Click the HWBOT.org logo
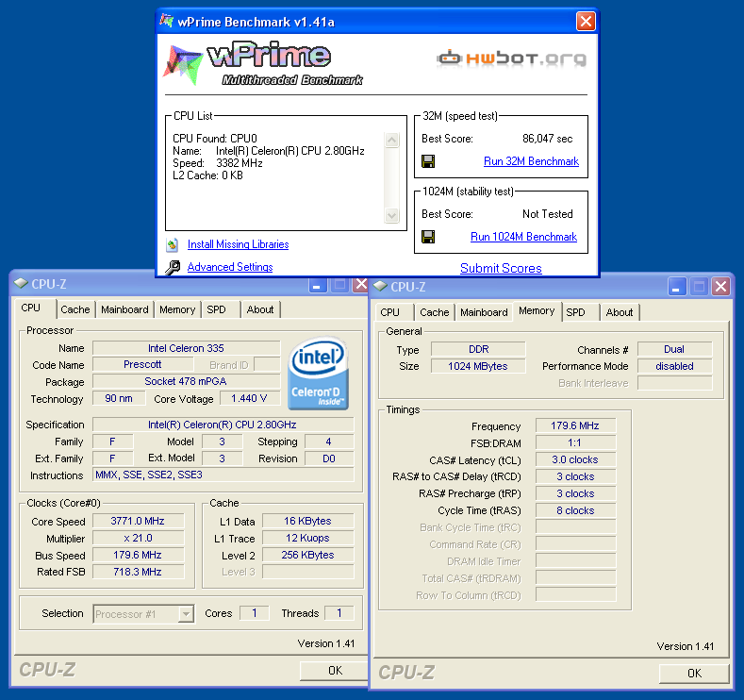The height and width of the screenshot is (700, 744). click(x=511, y=58)
